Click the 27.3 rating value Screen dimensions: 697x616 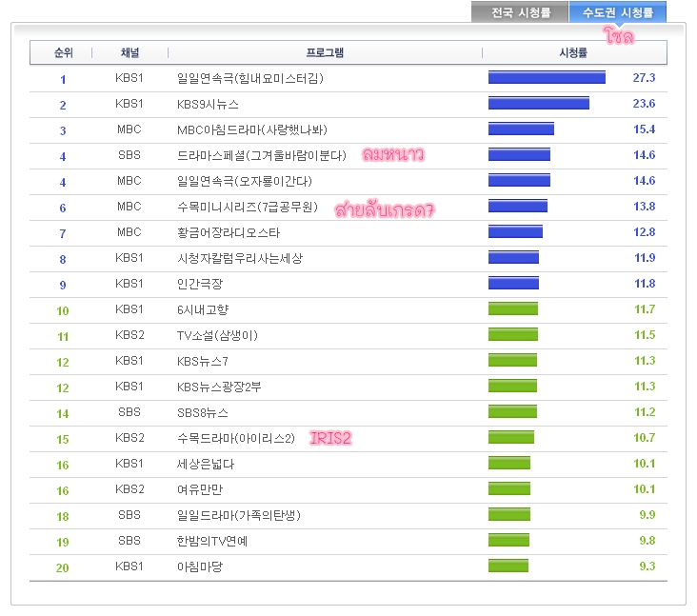(x=644, y=78)
